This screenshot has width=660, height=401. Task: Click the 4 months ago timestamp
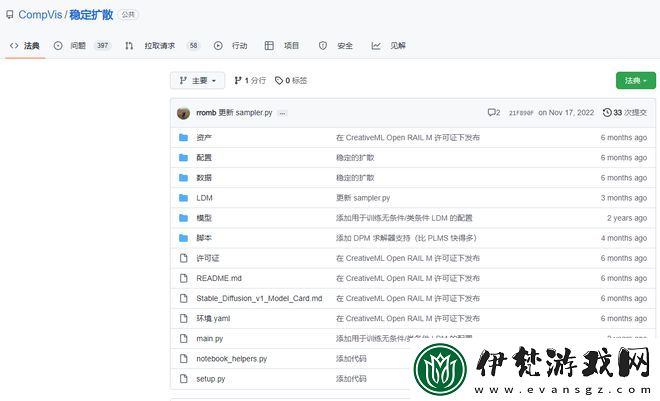[624, 238]
